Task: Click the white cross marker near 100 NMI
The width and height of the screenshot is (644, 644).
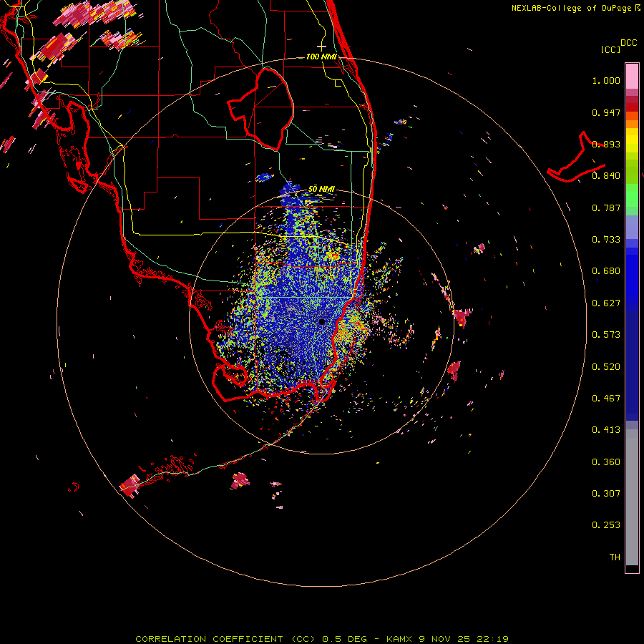Action: click(x=321, y=47)
